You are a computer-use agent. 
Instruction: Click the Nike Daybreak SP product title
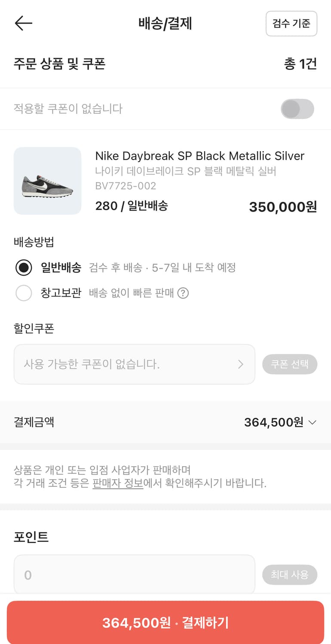199,156
